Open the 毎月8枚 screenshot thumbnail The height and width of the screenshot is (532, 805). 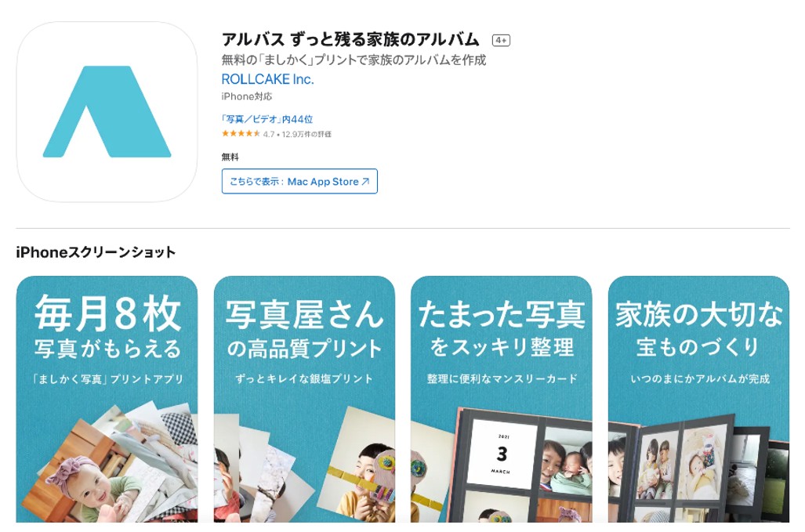tap(107, 399)
